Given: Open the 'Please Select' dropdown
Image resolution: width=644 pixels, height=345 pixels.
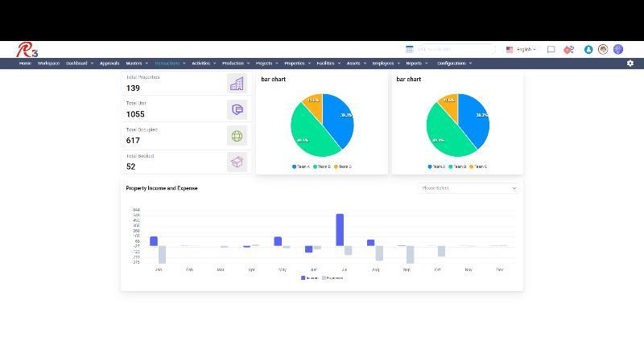Looking at the screenshot, I should coord(469,188).
